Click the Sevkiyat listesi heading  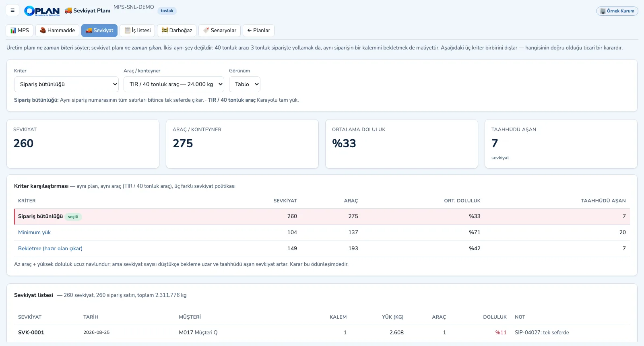click(33, 295)
